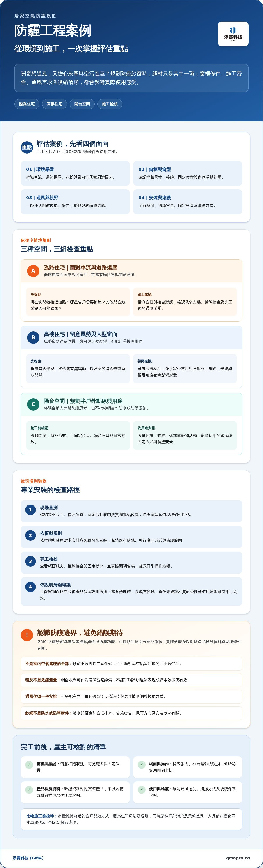Open the 02 | 窗框與窗型 card
This screenshot has width=263, height=868.
187,173
